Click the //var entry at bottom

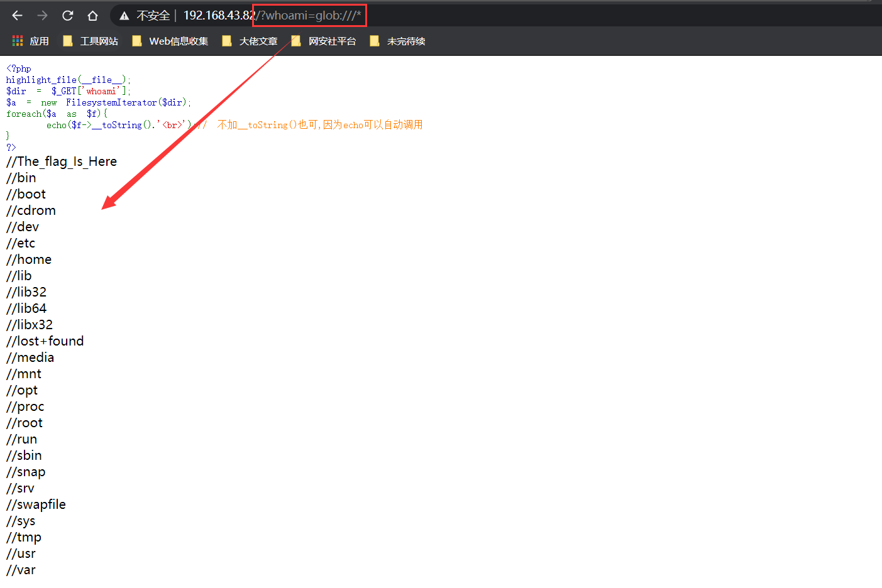21,570
